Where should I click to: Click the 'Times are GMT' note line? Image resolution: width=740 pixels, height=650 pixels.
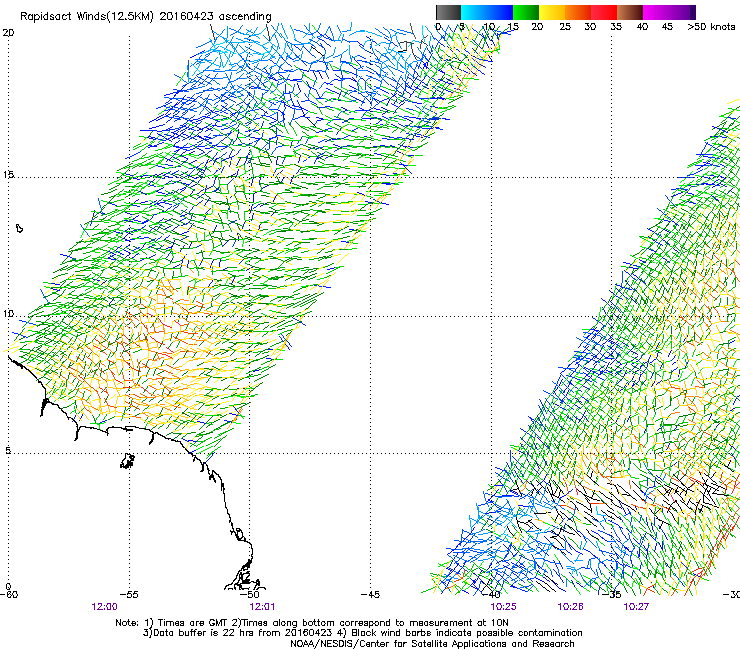312,623
